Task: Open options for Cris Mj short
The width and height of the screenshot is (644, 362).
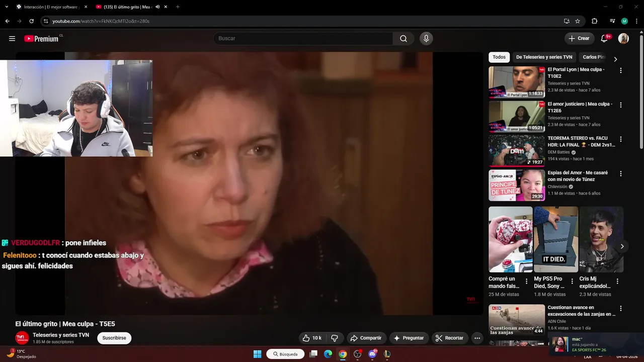Action: (x=617, y=282)
